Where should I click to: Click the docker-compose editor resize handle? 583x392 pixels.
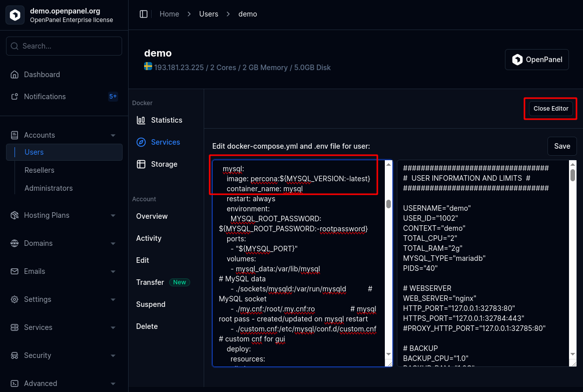click(389, 364)
